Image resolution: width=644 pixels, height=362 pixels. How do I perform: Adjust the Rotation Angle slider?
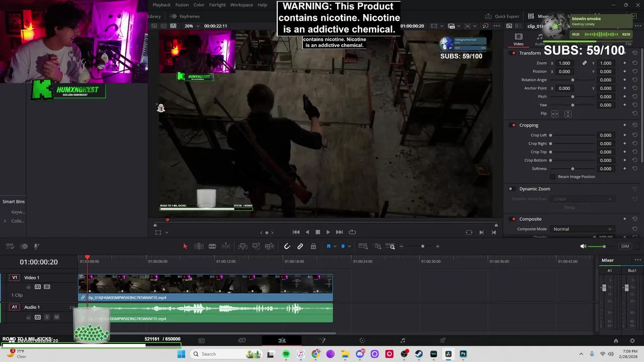click(573, 80)
